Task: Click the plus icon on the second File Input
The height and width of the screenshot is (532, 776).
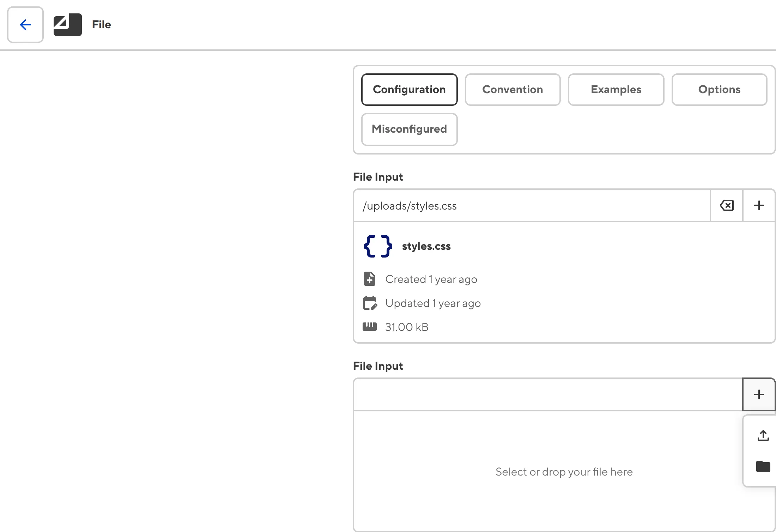Action: point(759,394)
